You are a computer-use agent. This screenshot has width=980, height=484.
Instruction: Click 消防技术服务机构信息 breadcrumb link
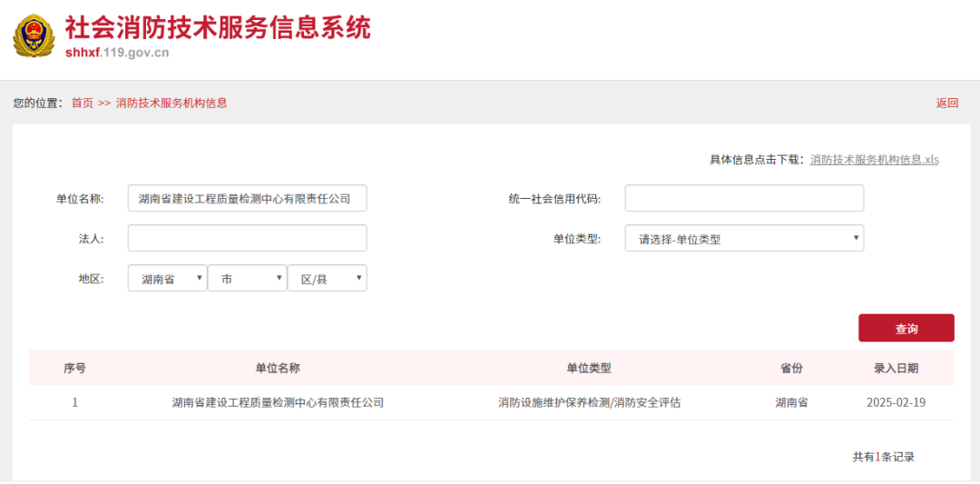171,104
